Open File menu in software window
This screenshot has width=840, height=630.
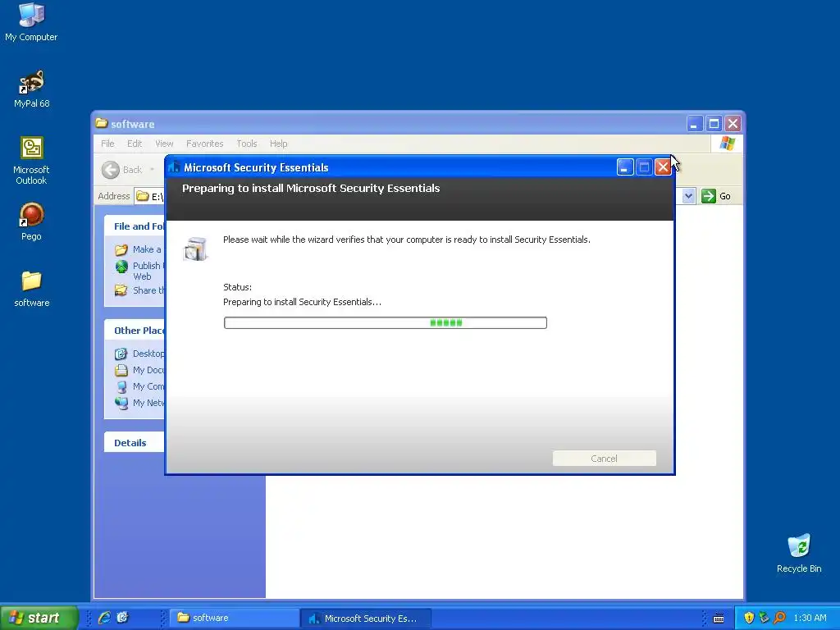pos(107,144)
